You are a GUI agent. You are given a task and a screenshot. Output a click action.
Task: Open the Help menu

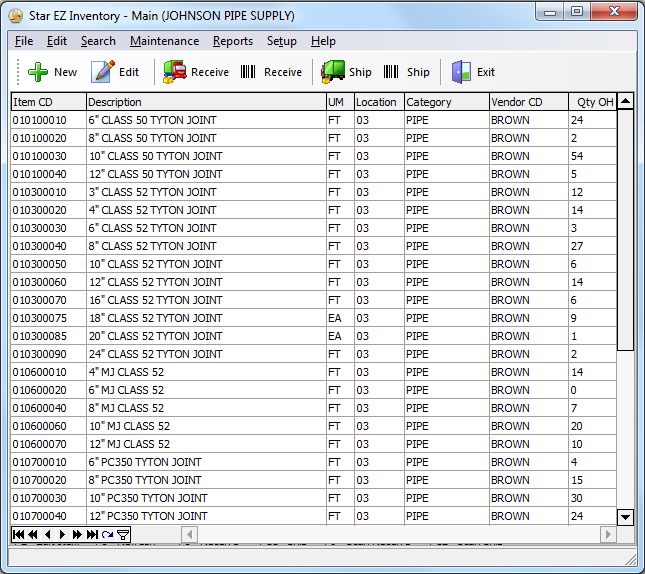323,41
